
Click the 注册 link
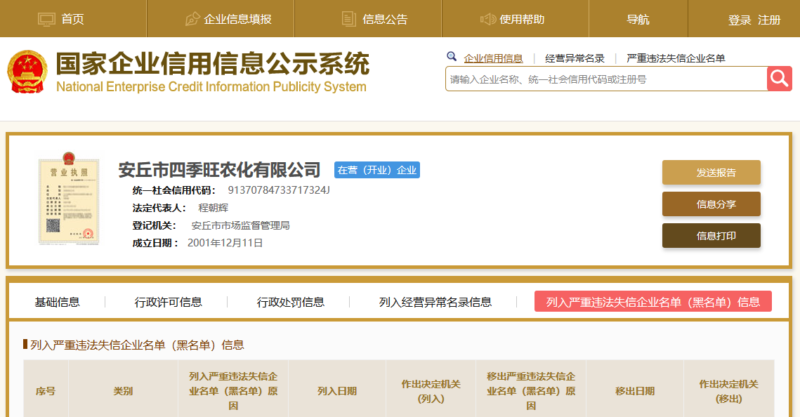[x=769, y=20]
